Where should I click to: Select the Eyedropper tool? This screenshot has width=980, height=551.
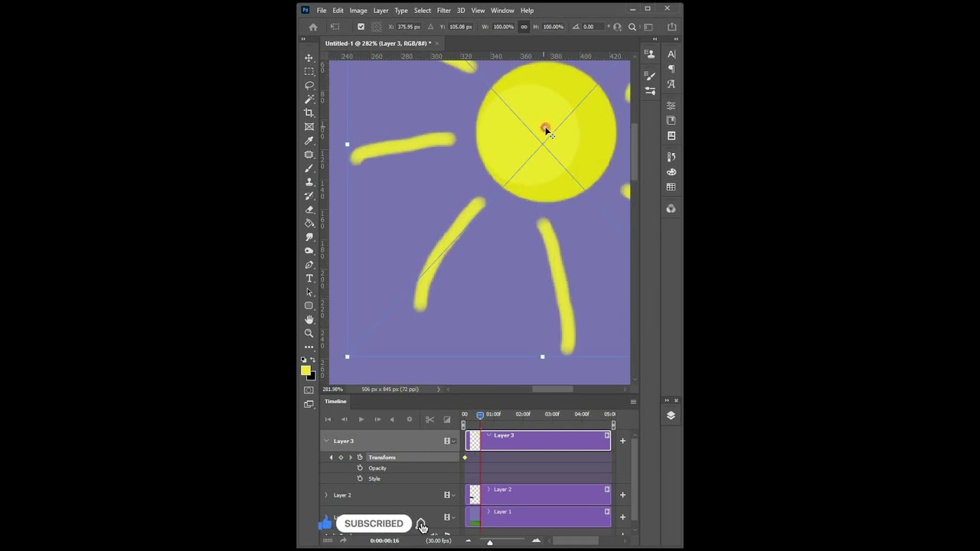[309, 140]
